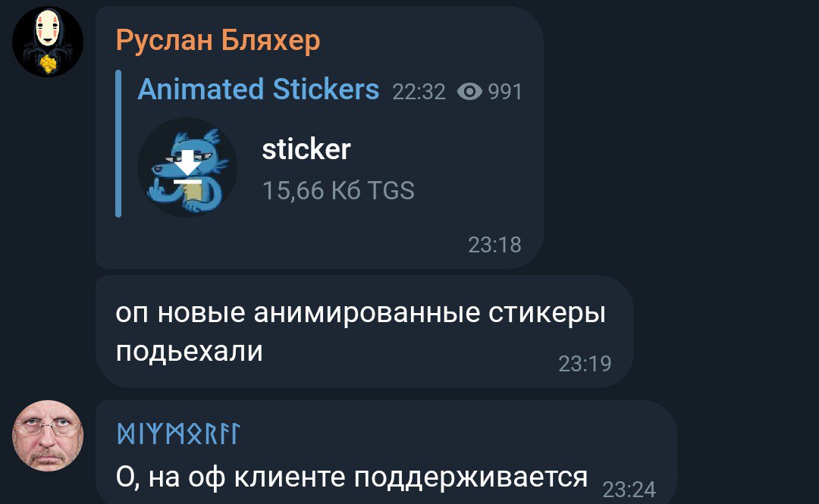819x504 pixels.
Task: Click the 23:18 message timestamp
Action: point(494,245)
